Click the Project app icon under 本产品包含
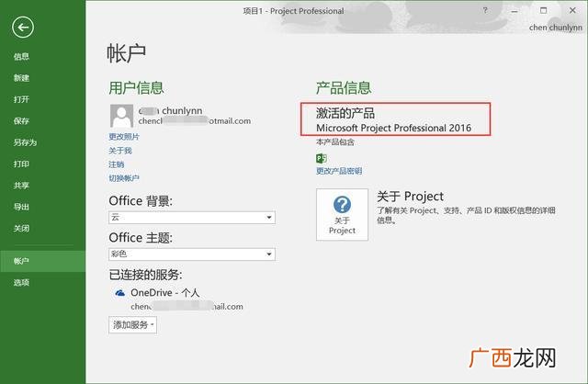This screenshot has width=588, height=384. [322, 158]
